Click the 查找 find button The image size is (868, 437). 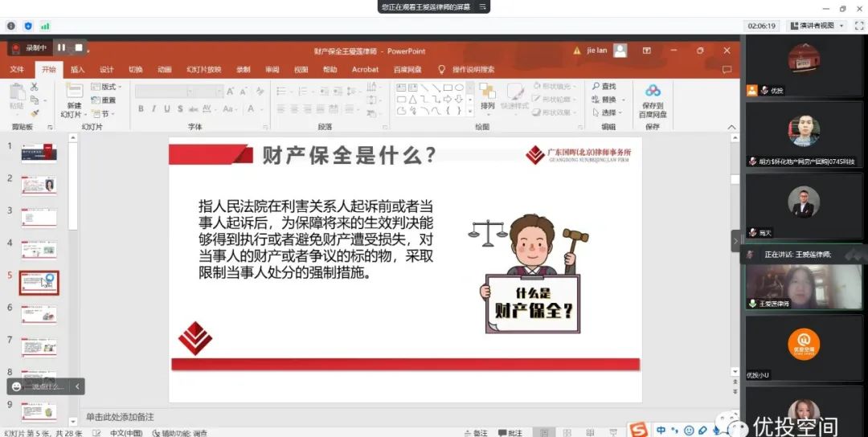604,86
